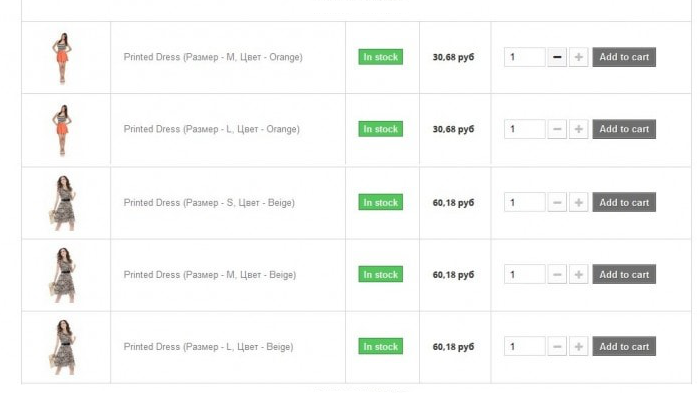Increase quantity for Orange size M dress
Viewport: 700px width, 400px height.
tap(578, 57)
